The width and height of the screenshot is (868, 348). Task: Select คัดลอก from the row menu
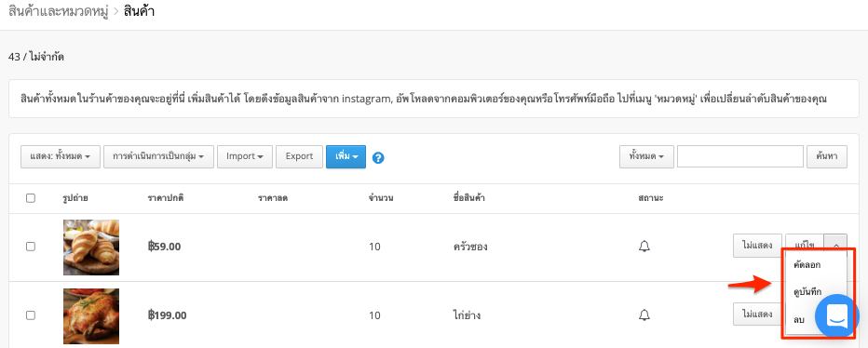807,265
